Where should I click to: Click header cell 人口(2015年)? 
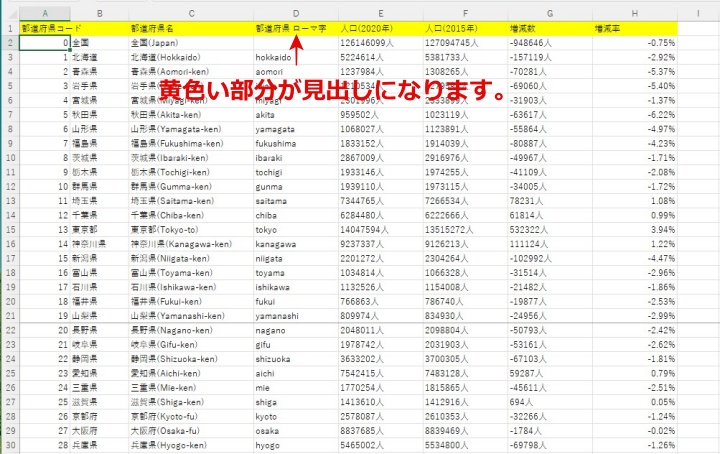tap(465, 28)
